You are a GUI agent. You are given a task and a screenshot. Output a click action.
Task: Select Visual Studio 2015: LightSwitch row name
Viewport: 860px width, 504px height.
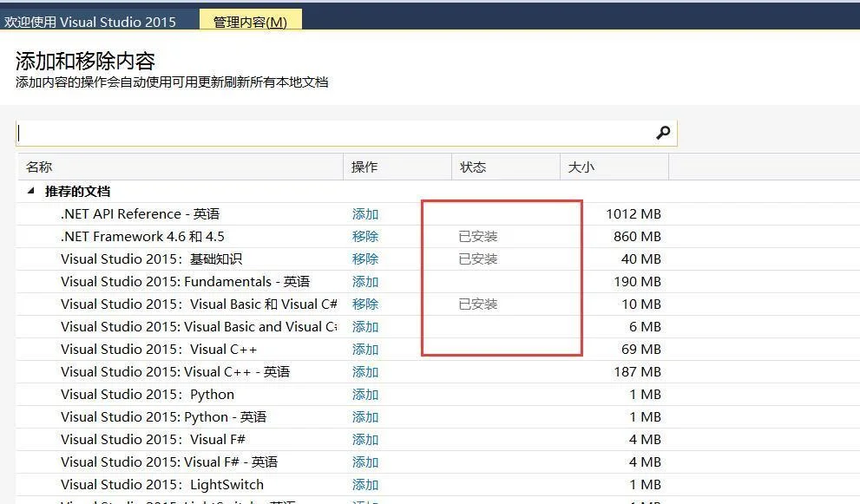pyautogui.click(x=162, y=485)
